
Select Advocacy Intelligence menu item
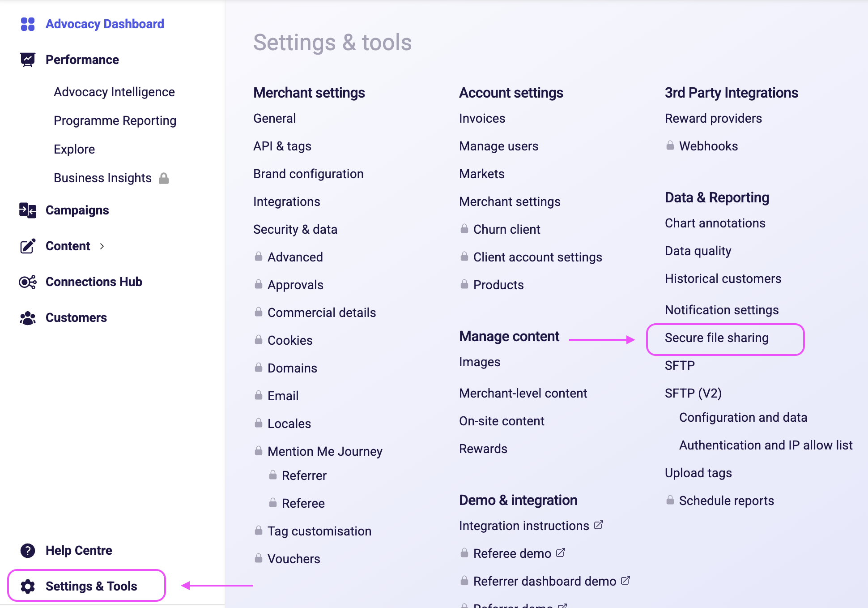click(x=114, y=92)
